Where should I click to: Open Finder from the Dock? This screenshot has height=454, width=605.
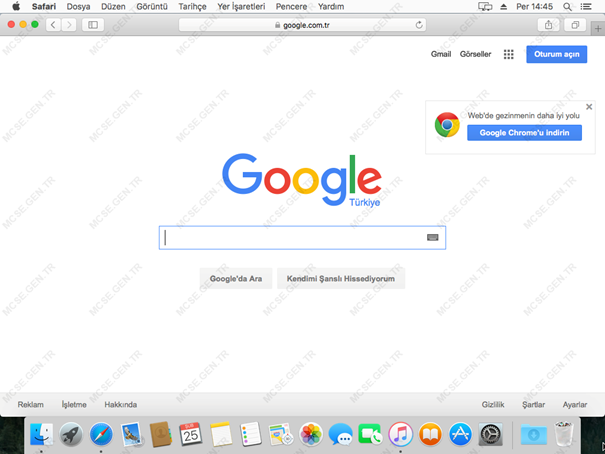pos(42,434)
